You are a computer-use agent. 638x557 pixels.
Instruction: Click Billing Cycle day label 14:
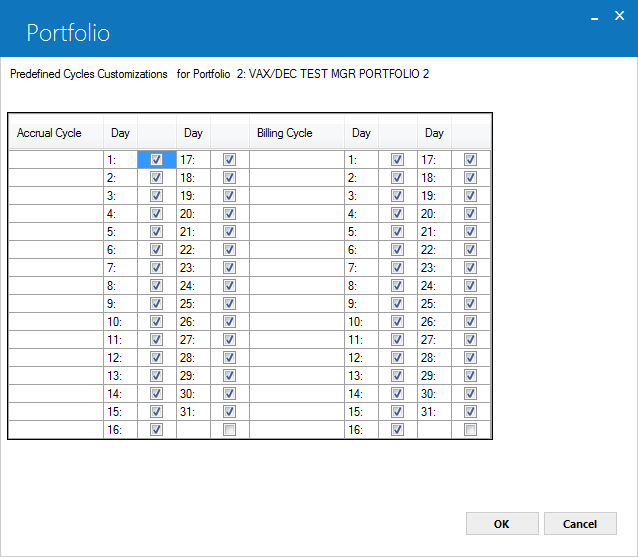click(x=355, y=394)
